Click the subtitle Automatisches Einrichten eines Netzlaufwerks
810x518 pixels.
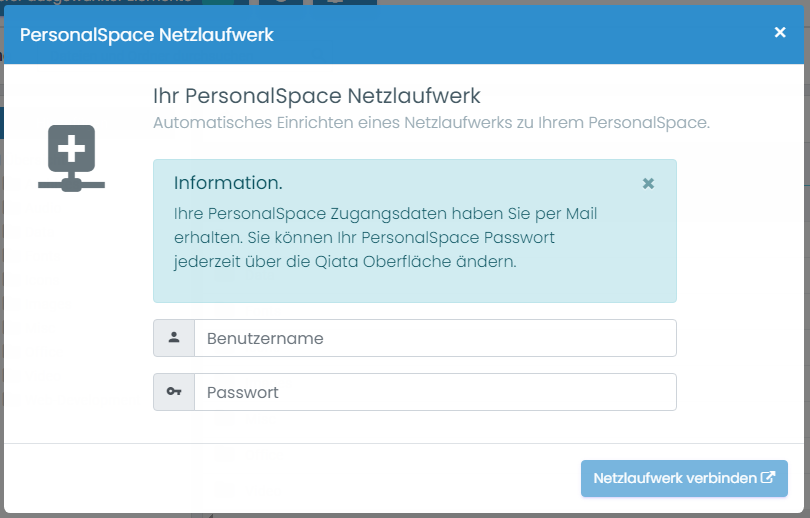coord(431,123)
